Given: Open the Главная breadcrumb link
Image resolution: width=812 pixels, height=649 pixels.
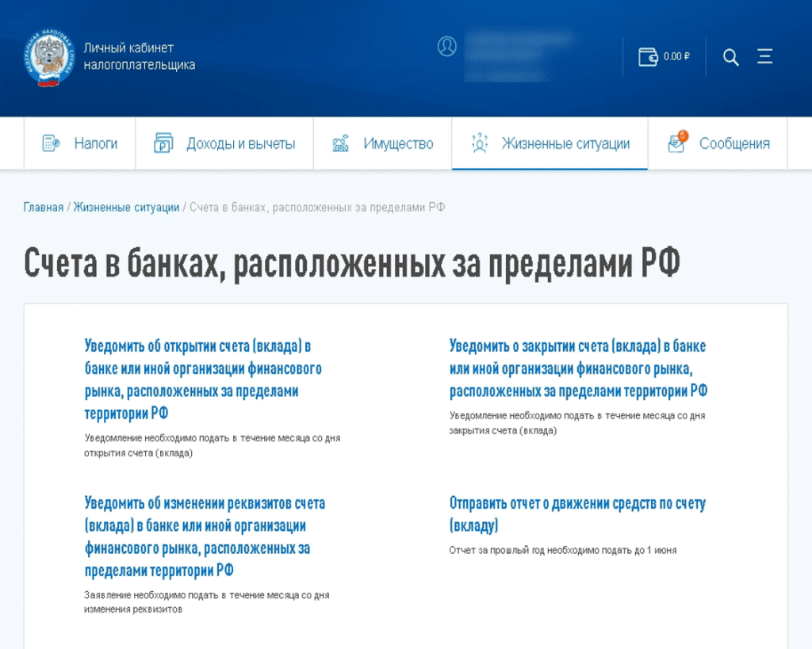Looking at the screenshot, I should 42,206.
